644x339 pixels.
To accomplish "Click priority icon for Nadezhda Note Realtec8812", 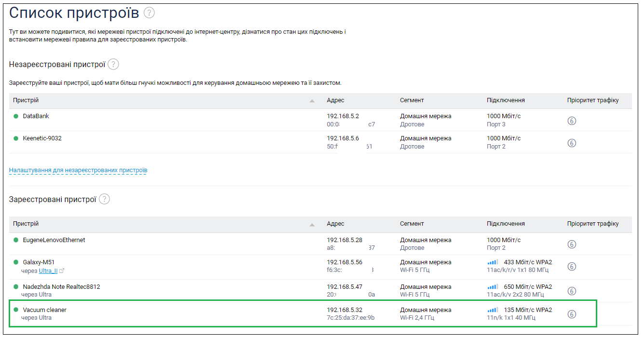I will [572, 291].
